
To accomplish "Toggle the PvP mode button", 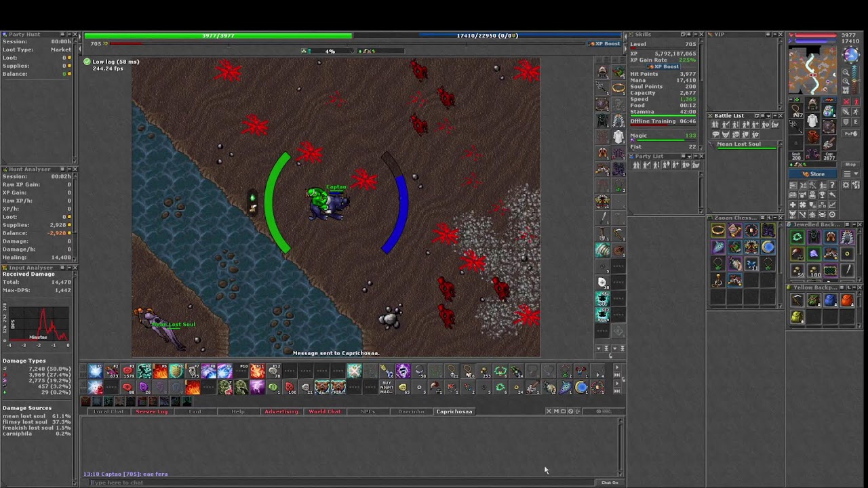I will click(x=851, y=134).
